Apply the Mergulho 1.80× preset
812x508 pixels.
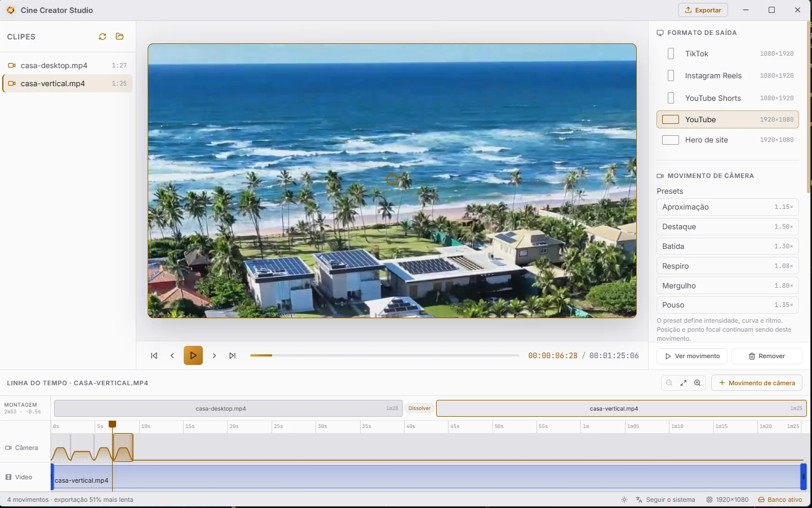(727, 286)
